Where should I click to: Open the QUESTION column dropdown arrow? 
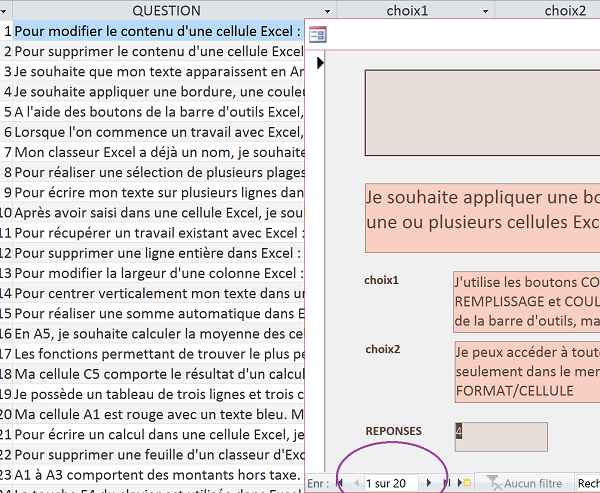(327, 11)
